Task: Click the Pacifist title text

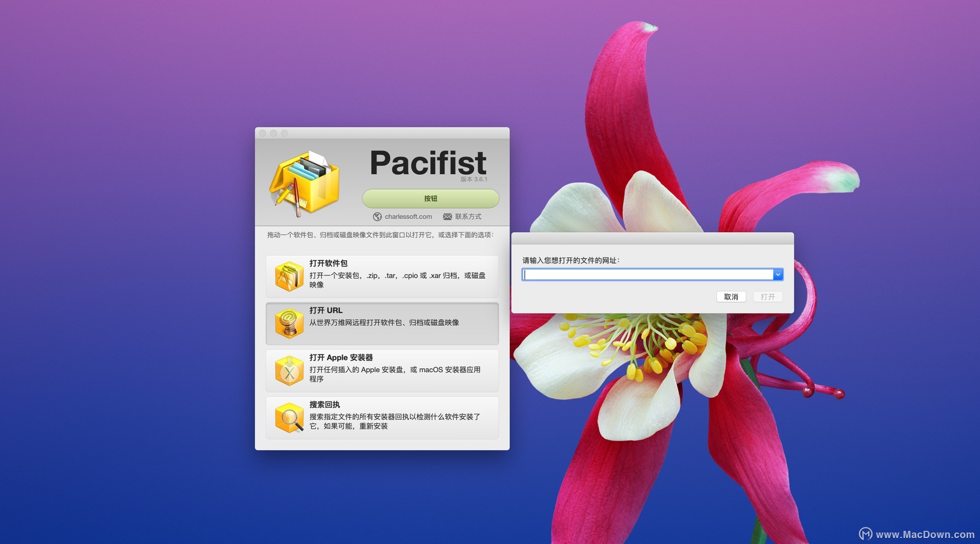Action: point(428,163)
